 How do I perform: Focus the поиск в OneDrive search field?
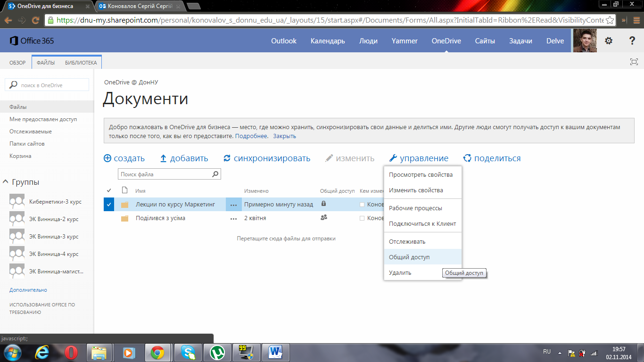coord(47,85)
